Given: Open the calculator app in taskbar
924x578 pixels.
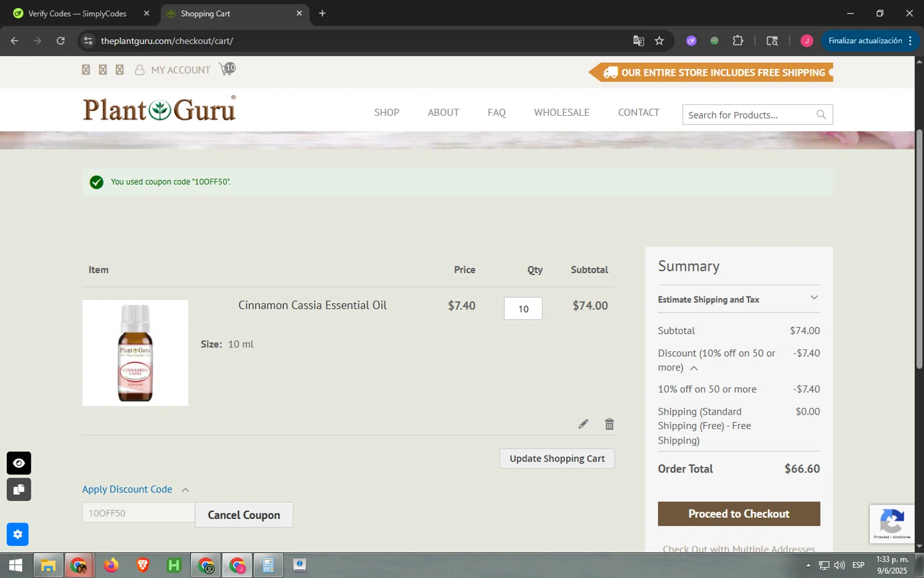Looking at the screenshot, I should (x=269, y=565).
